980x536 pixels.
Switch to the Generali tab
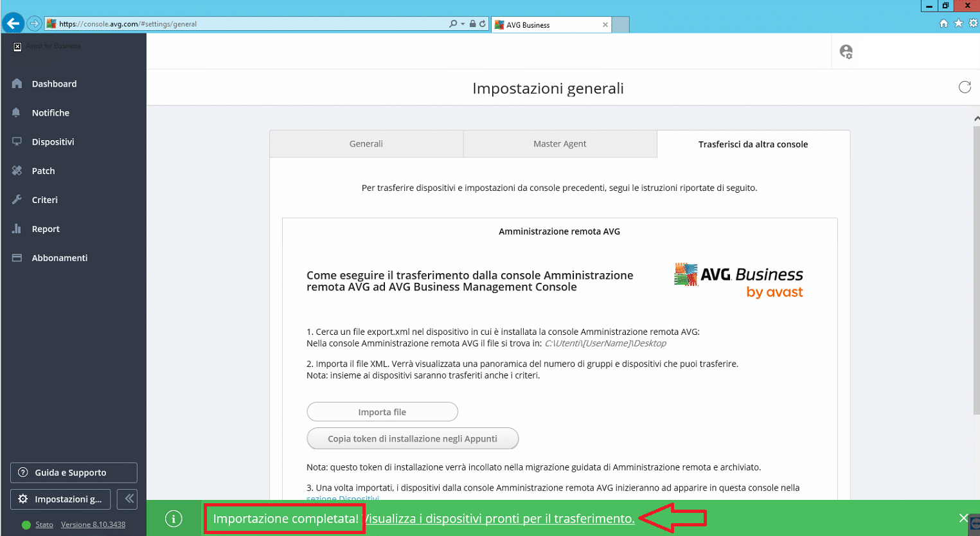[x=366, y=144]
